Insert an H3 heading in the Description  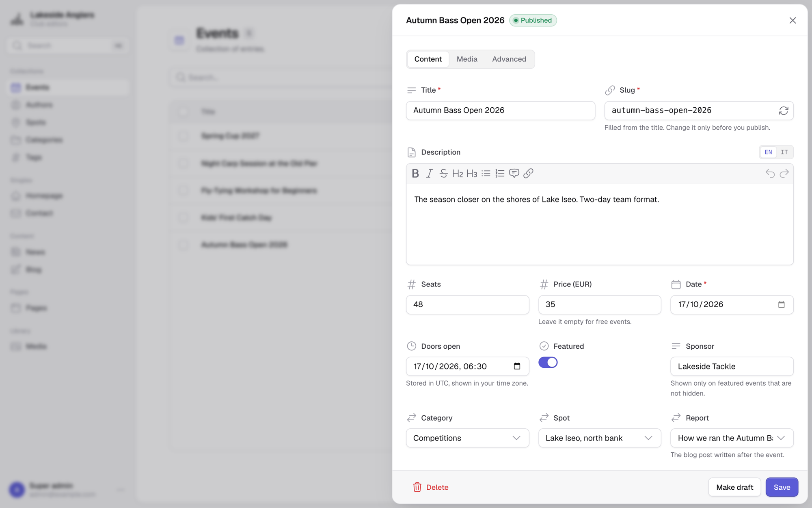pyautogui.click(x=472, y=174)
